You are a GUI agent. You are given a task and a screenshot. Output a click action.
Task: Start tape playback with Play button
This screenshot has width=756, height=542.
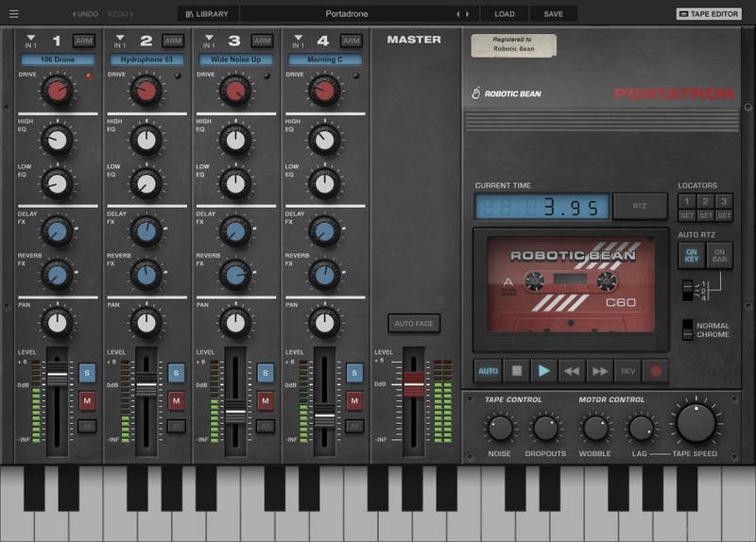[544, 371]
